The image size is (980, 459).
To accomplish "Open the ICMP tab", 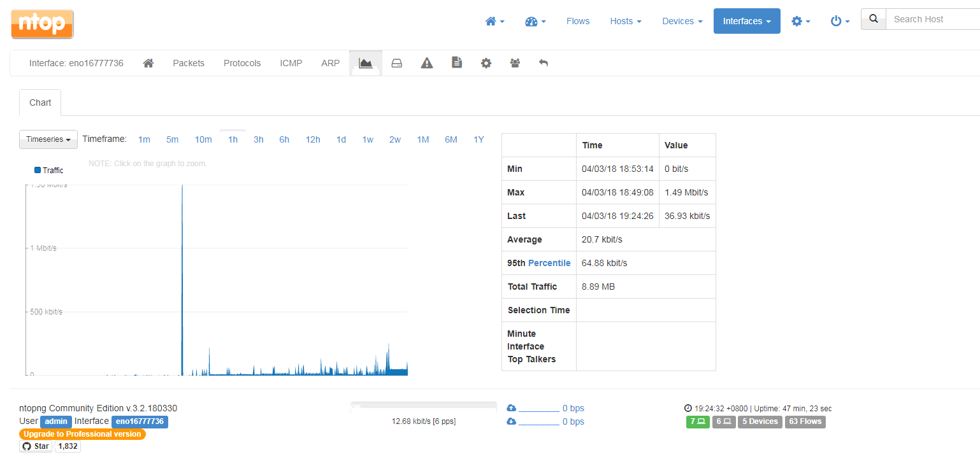I will 291,63.
